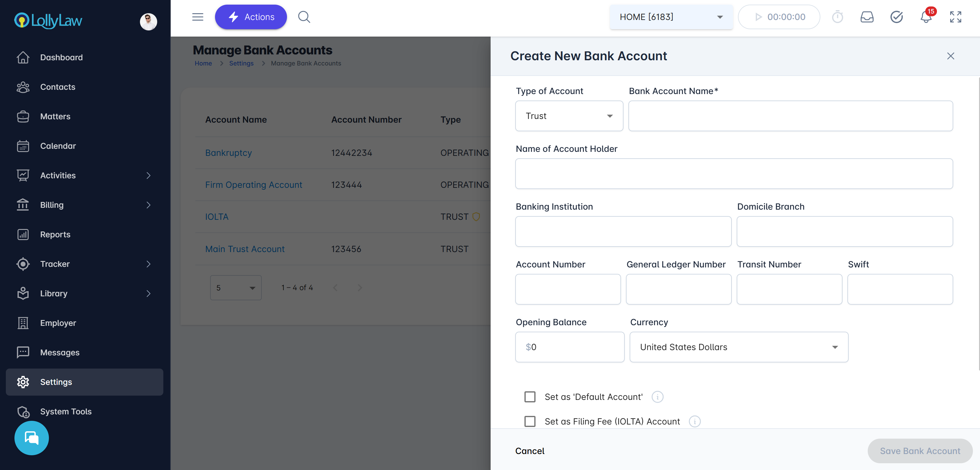Click the LollyLaw logo

pos(48,21)
